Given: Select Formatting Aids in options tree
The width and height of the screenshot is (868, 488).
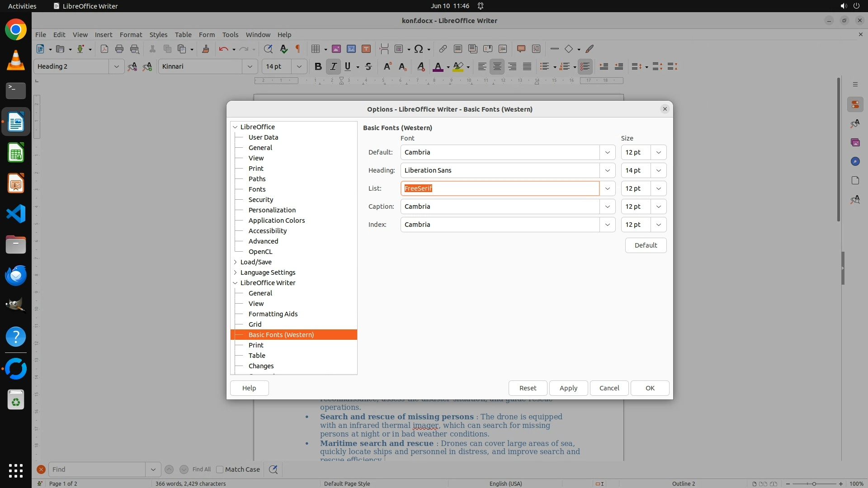Looking at the screenshot, I should coord(273,314).
